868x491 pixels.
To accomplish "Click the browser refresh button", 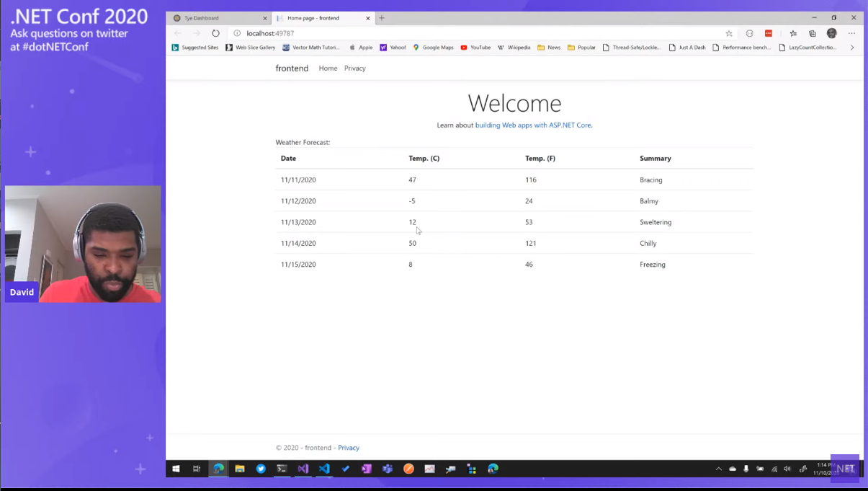I will 215,33.
